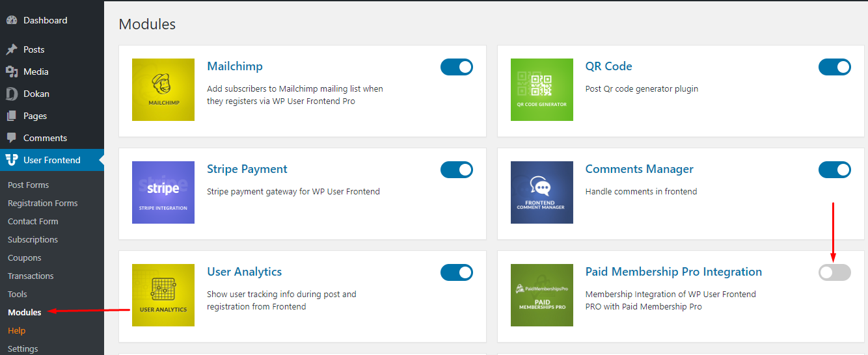The height and width of the screenshot is (355, 868).
Task: Click the User Frontend logo icon
Action: pos(12,160)
